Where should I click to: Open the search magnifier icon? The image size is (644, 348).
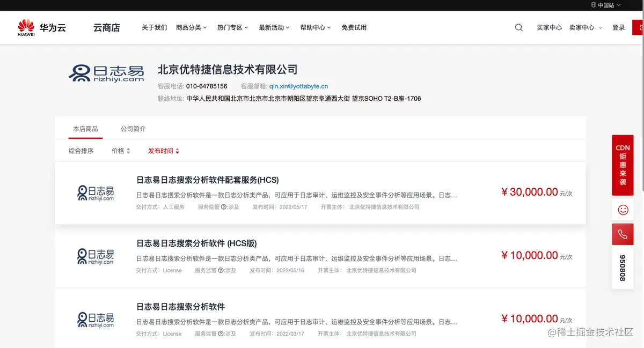[x=519, y=27]
